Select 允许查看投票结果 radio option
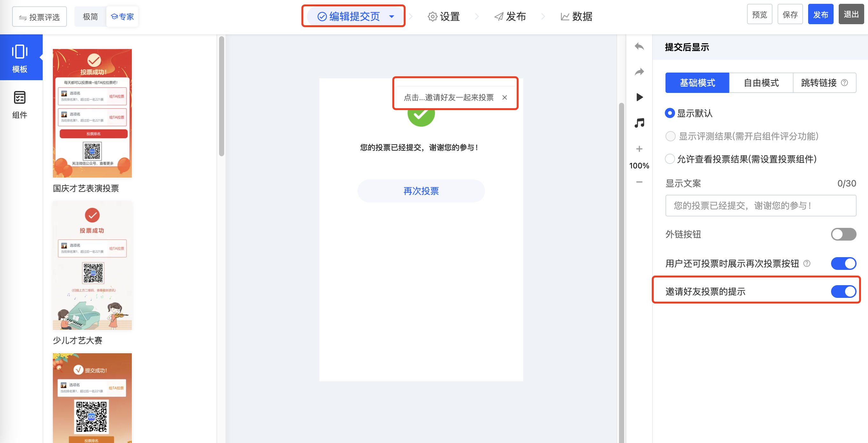Viewport: 868px width, 443px height. coord(670,159)
